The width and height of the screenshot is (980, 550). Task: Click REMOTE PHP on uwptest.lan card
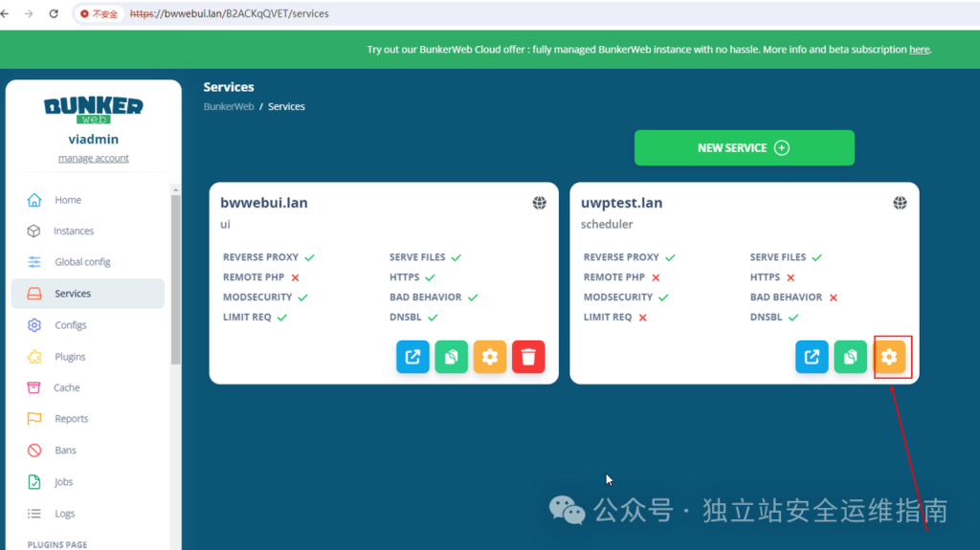coord(613,276)
